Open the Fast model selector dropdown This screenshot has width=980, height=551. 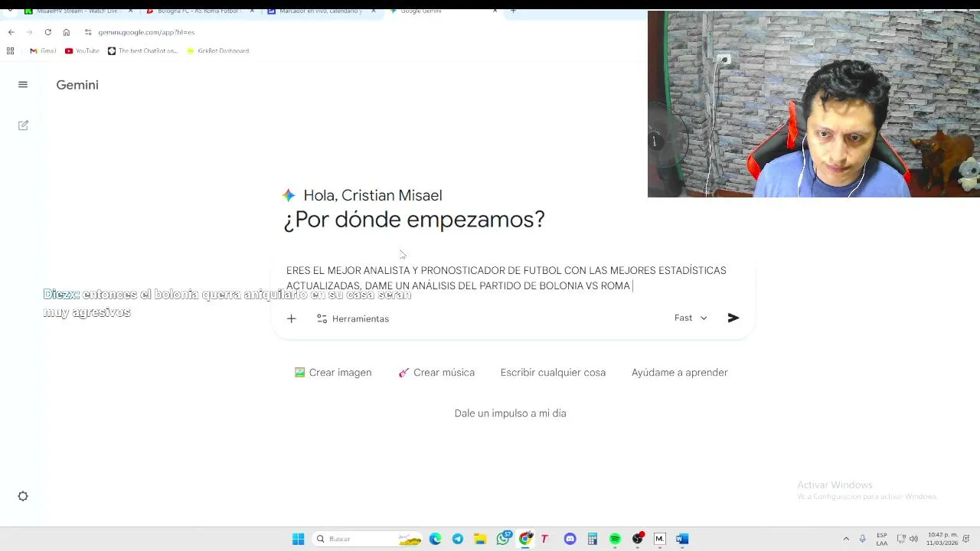tap(691, 318)
